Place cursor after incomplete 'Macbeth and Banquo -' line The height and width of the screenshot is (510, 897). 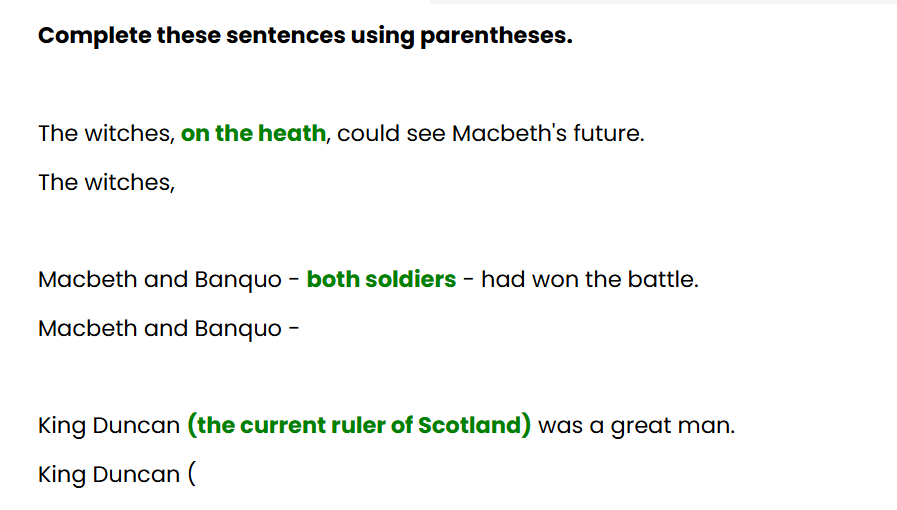pyautogui.click(x=301, y=329)
